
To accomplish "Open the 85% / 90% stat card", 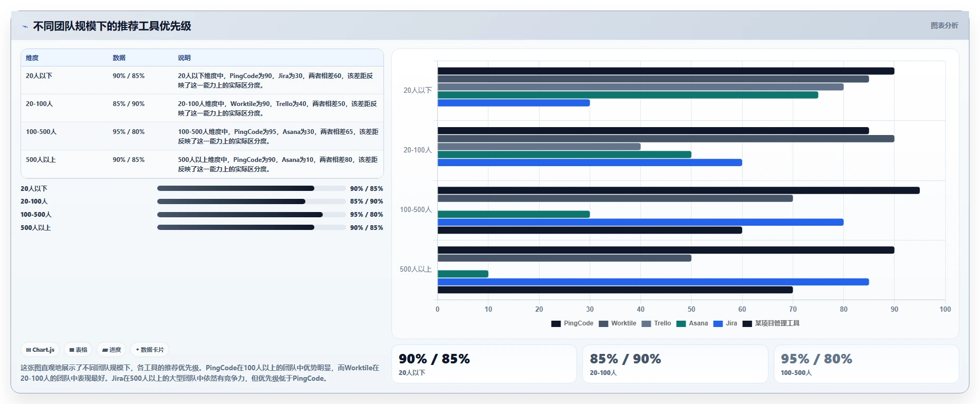I will click(x=675, y=364).
